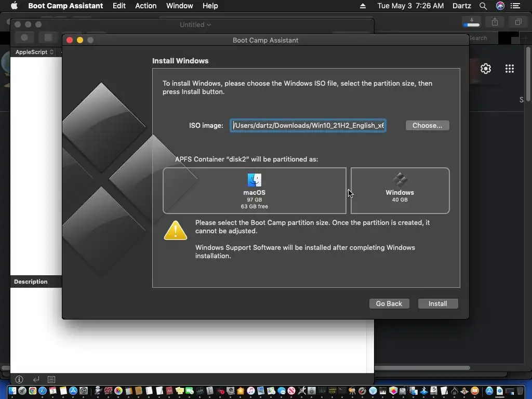The image size is (532, 399).
Task: Click the Go Back button
Action: (389, 303)
